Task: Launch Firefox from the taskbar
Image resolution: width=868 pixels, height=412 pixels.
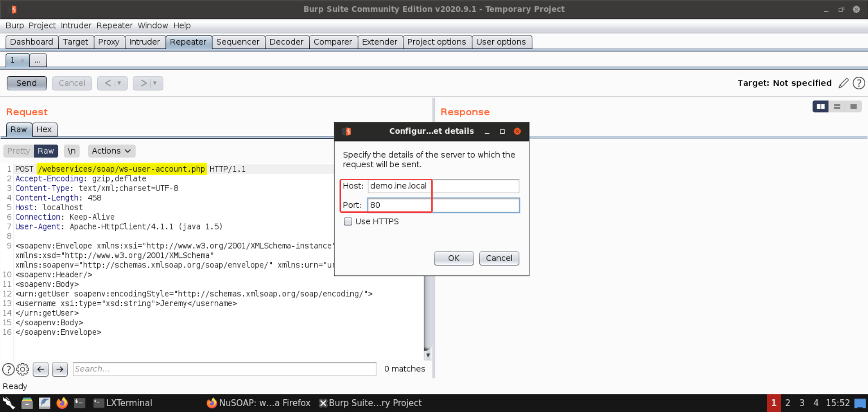Action: 62,403
